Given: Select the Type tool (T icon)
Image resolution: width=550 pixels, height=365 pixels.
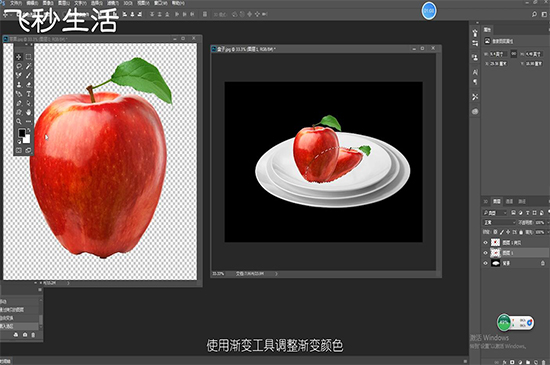Looking at the screenshot, I should coord(28,94).
